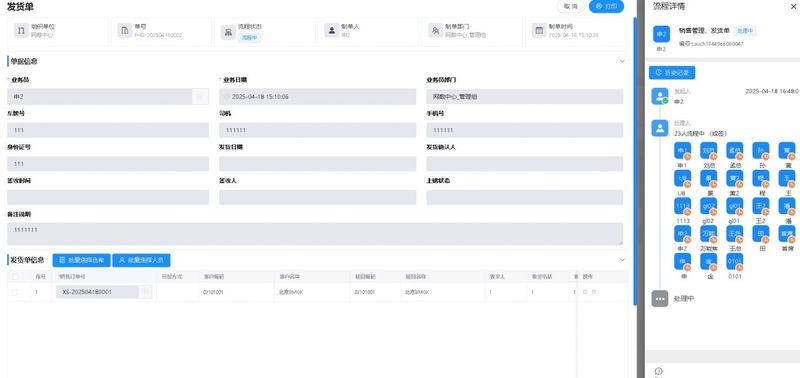Click the main page vertical scrollbar
The width and height of the screenshot is (800, 378).
click(635, 161)
